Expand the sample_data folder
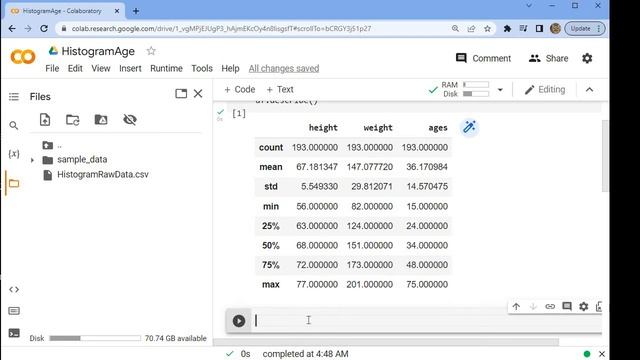The width and height of the screenshot is (640, 360). coord(32,160)
